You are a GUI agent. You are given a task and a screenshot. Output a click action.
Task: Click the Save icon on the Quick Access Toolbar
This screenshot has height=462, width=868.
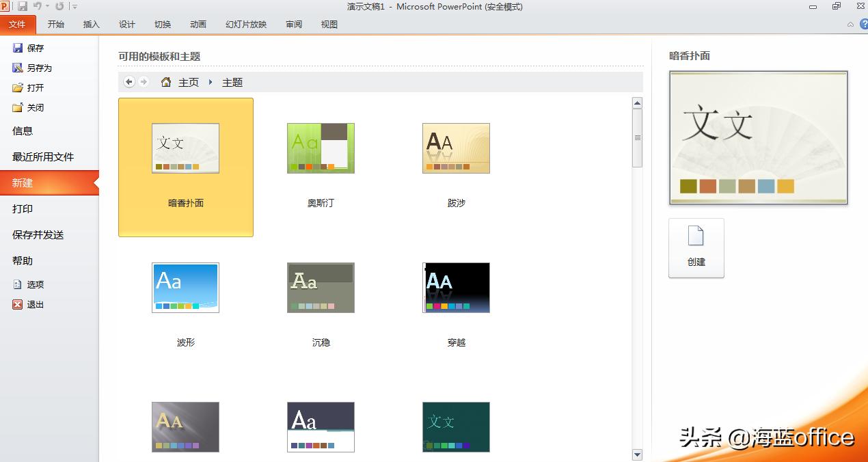tap(23, 6)
